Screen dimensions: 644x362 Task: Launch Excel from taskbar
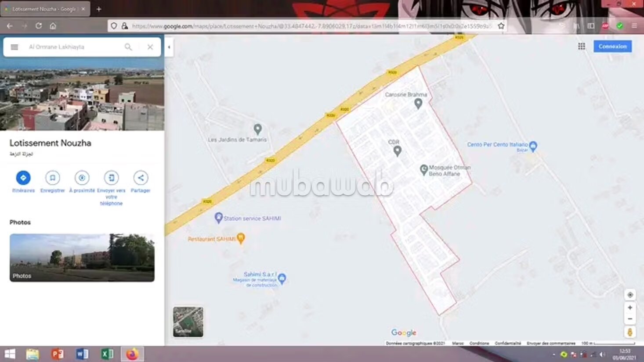pos(107,354)
